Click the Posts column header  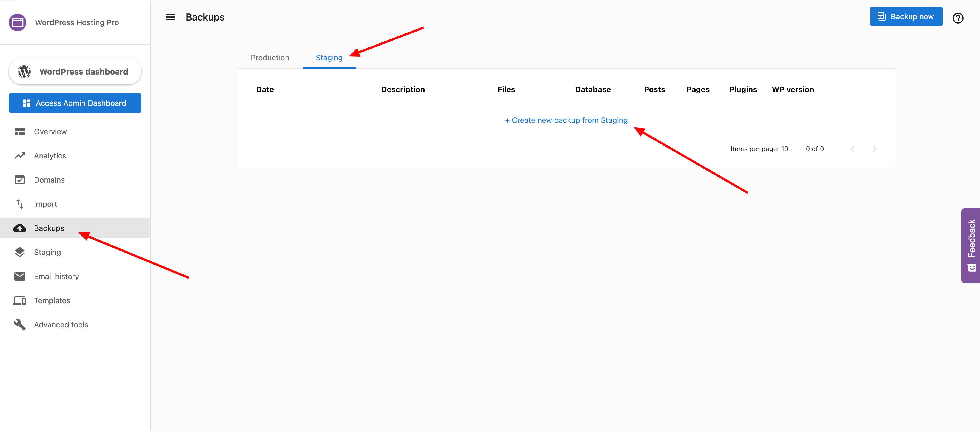point(654,89)
